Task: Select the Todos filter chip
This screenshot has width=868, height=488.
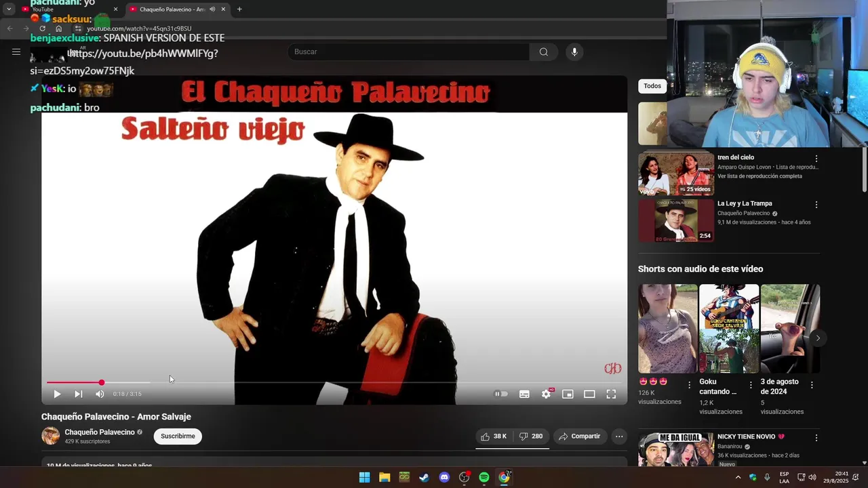Action: (x=652, y=86)
